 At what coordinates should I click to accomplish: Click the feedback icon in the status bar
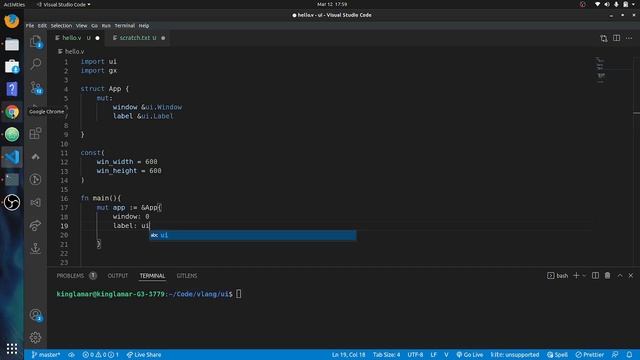tap(615, 355)
